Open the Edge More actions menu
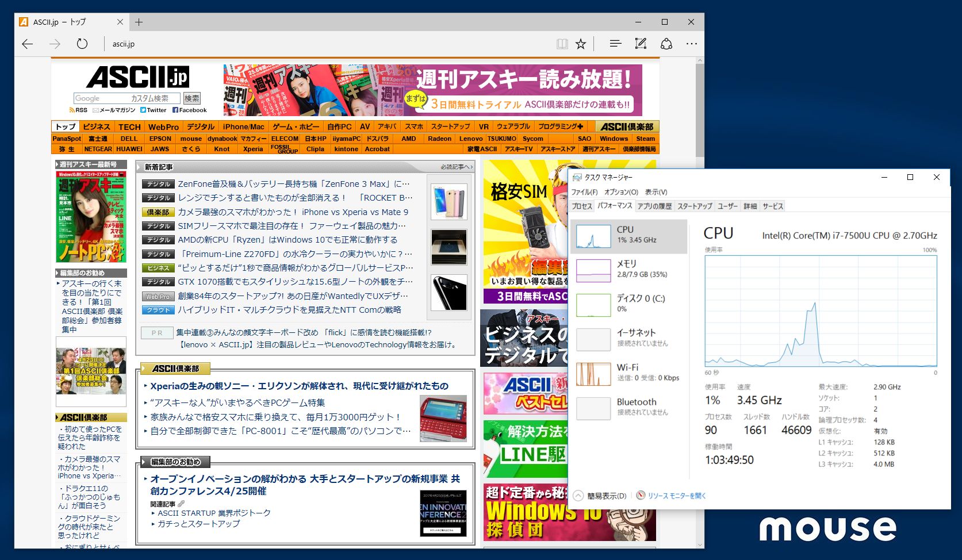The width and height of the screenshot is (962, 560). pyautogui.click(x=692, y=44)
